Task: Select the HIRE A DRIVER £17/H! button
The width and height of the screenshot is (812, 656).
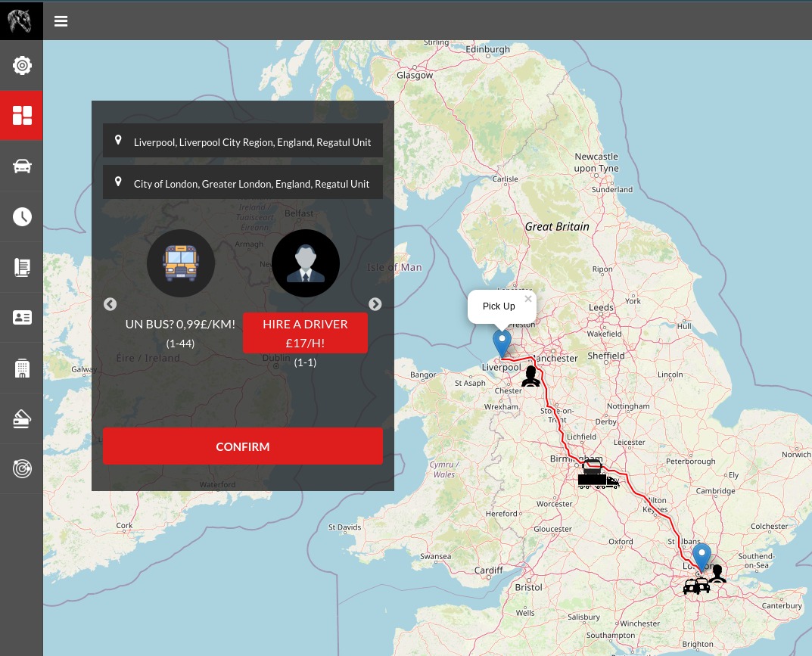Action: tap(305, 333)
